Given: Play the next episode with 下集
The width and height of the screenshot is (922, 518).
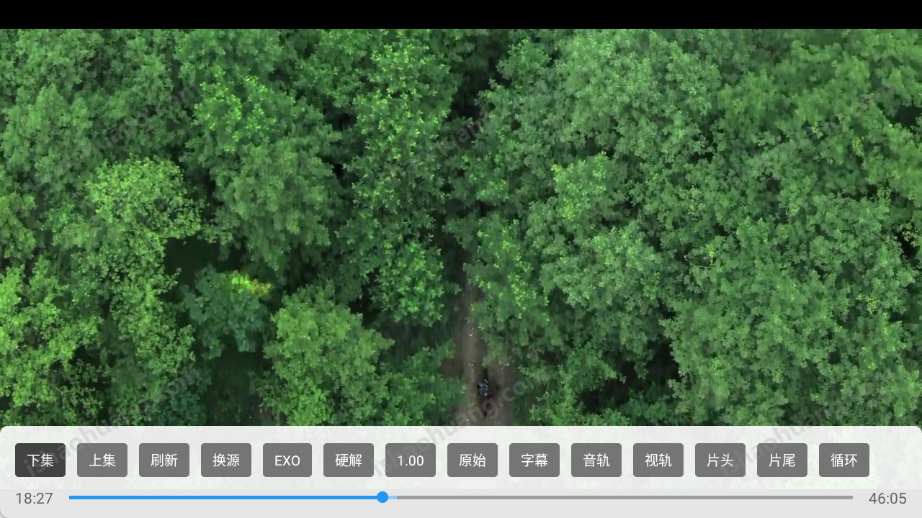Looking at the screenshot, I should click(x=40, y=460).
